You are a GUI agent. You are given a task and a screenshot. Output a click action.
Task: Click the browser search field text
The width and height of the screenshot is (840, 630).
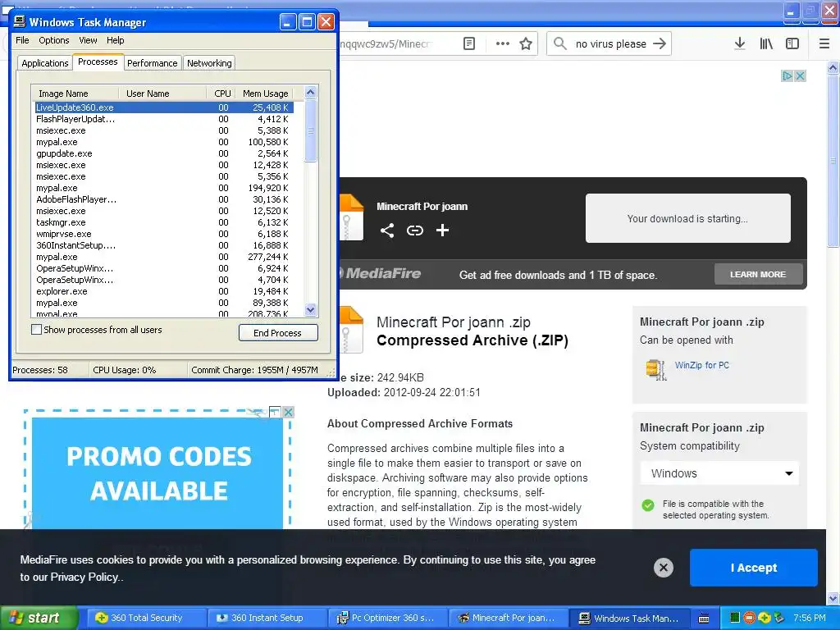610,44
